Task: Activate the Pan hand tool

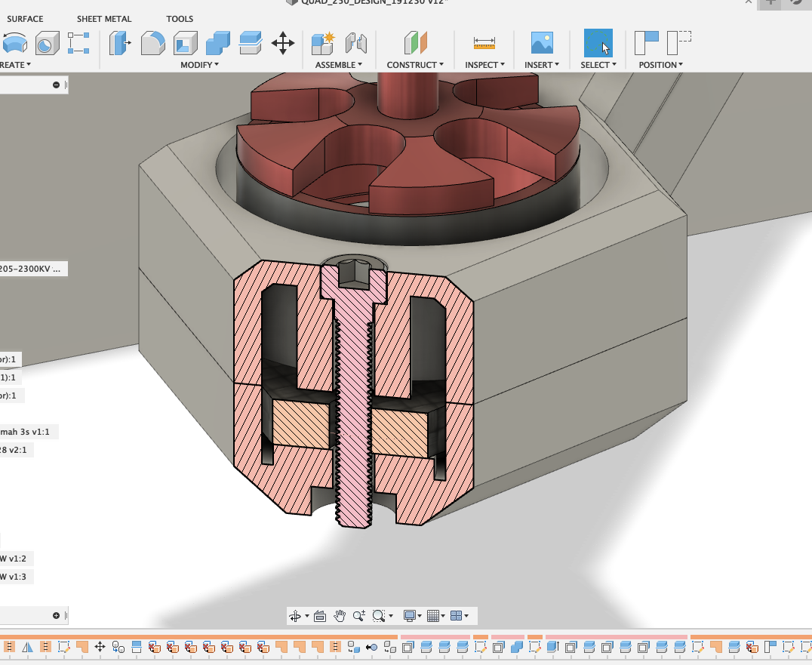Action: pos(340,616)
